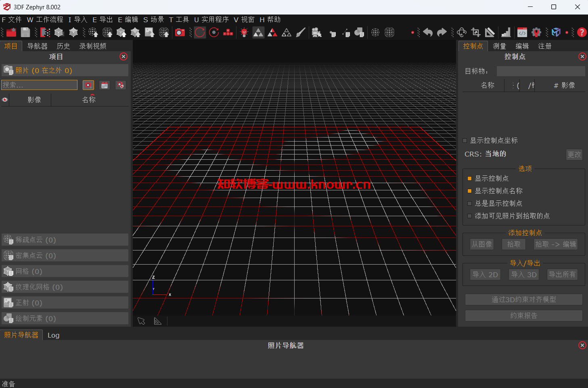588x388 pixels.
Task: Click the staircase level icon
Action: pos(506,33)
